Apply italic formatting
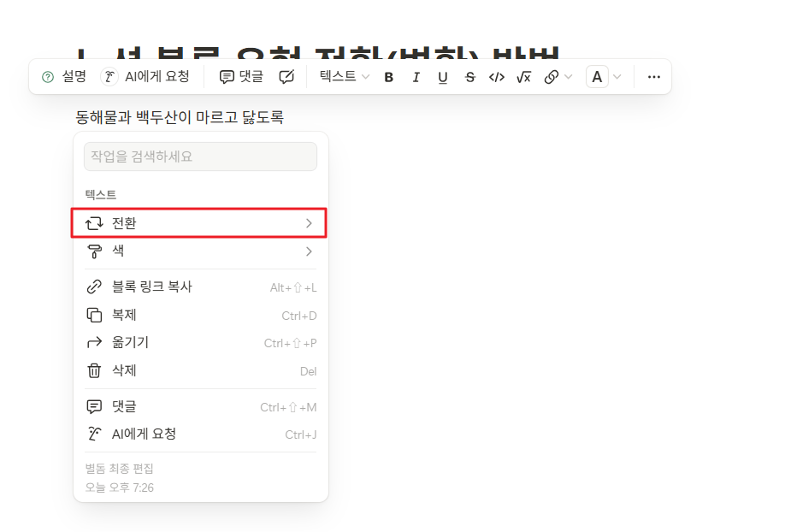The width and height of the screenshot is (785, 532). tap(416, 76)
